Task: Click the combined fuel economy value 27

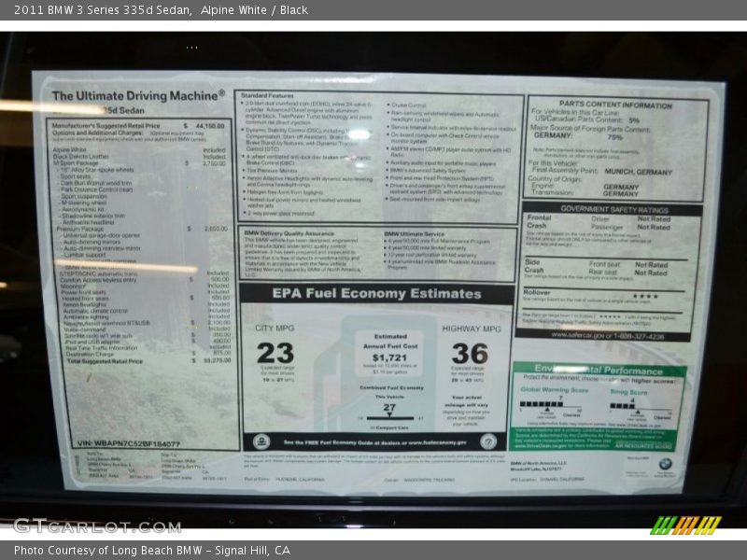Action: (389, 407)
